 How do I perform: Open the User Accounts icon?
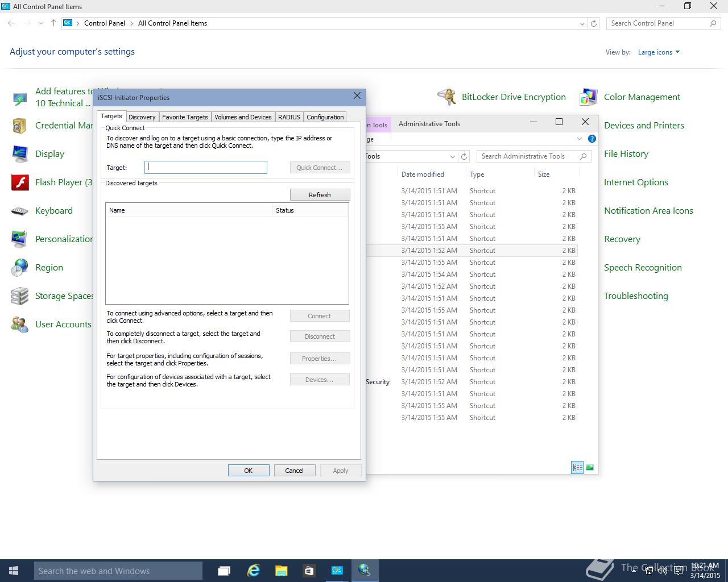pos(20,325)
